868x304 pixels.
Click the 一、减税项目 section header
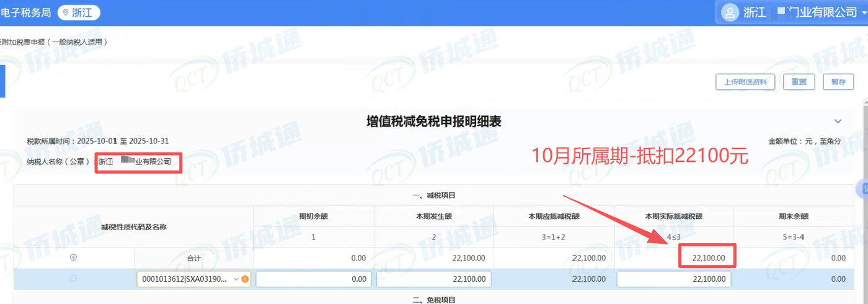click(434, 195)
